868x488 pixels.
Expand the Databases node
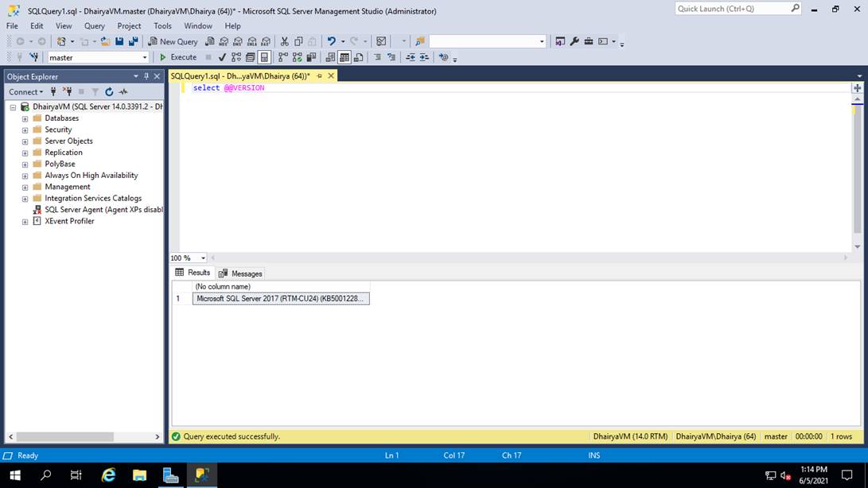pyautogui.click(x=24, y=118)
